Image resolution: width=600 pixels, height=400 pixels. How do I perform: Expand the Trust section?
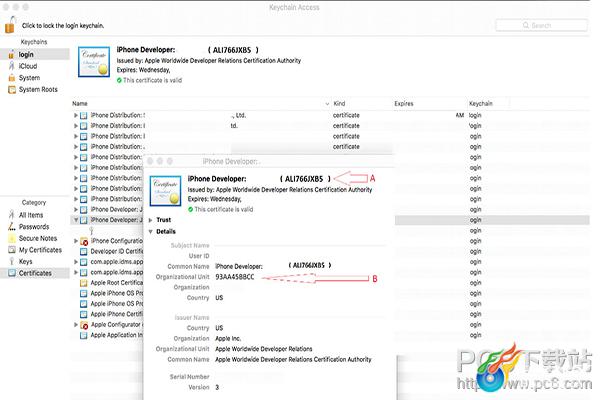pyautogui.click(x=151, y=220)
